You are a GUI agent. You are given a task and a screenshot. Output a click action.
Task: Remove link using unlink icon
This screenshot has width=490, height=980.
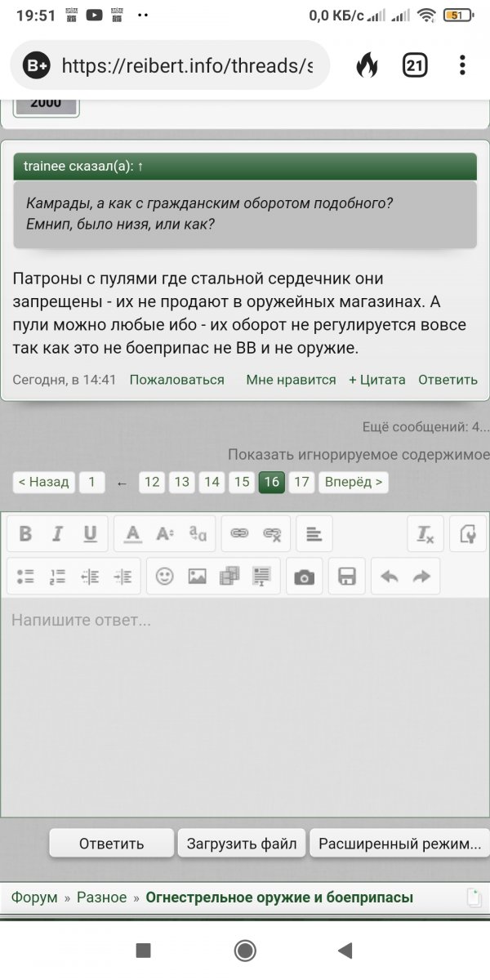point(272,534)
